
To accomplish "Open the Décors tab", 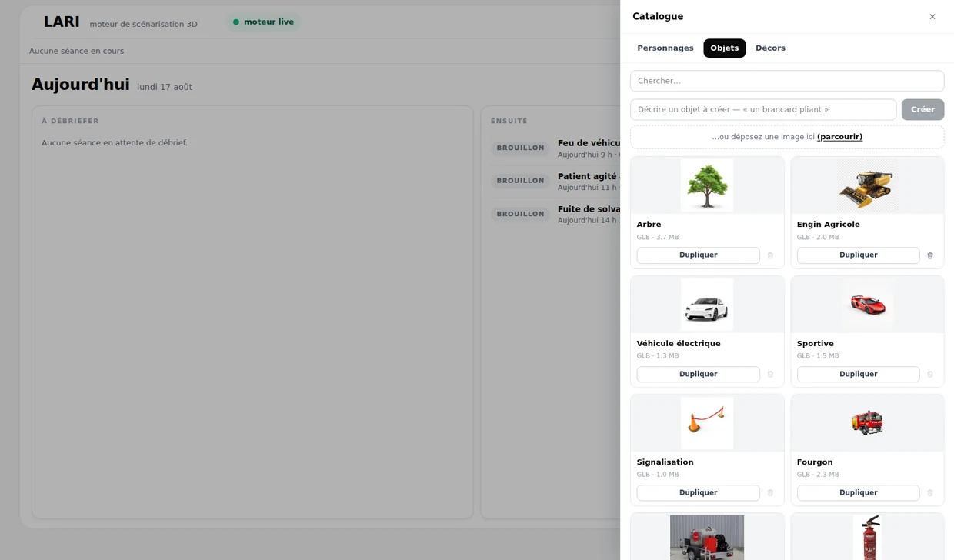I will [x=770, y=48].
